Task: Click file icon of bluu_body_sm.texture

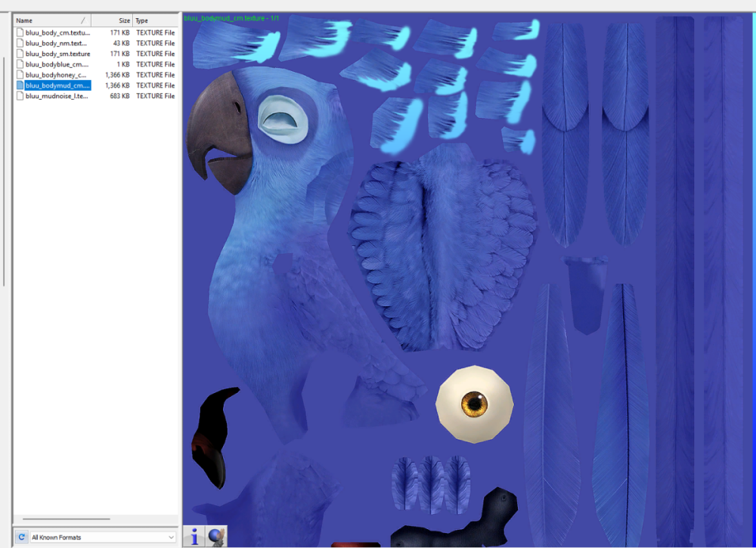Action: point(20,54)
